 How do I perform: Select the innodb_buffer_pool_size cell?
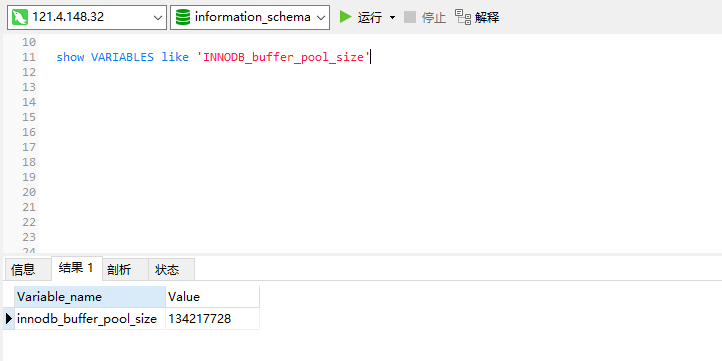pyautogui.click(x=90, y=319)
